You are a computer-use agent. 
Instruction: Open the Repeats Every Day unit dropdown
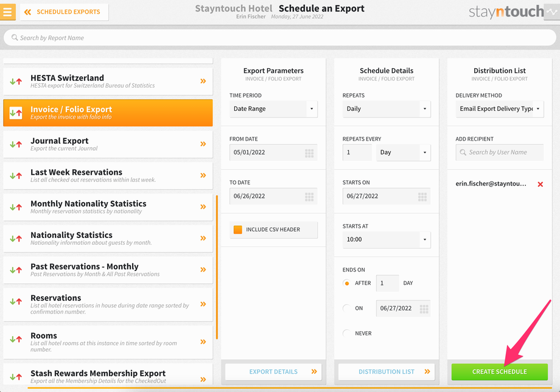403,152
